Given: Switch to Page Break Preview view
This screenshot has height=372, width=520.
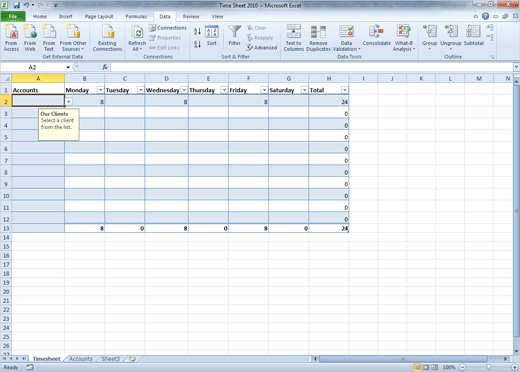Looking at the screenshot, I should (x=434, y=367).
